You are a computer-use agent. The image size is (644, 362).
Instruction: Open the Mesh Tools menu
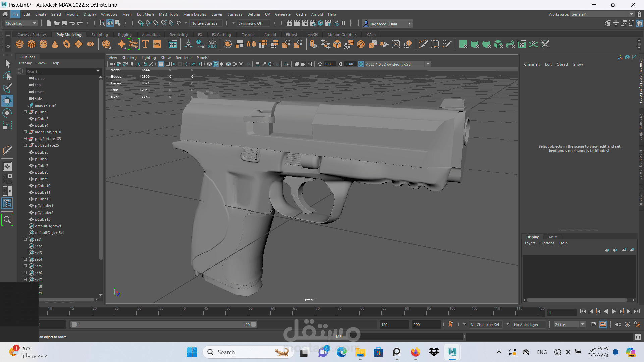pos(169,14)
